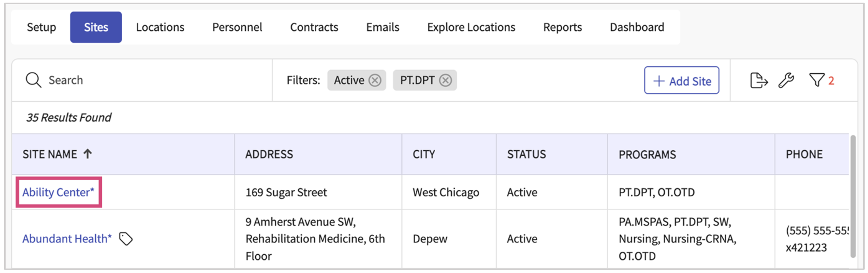The height and width of the screenshot is (273, 868).
Task: Sort the table by Status column header
Action: tap(526, 154)
